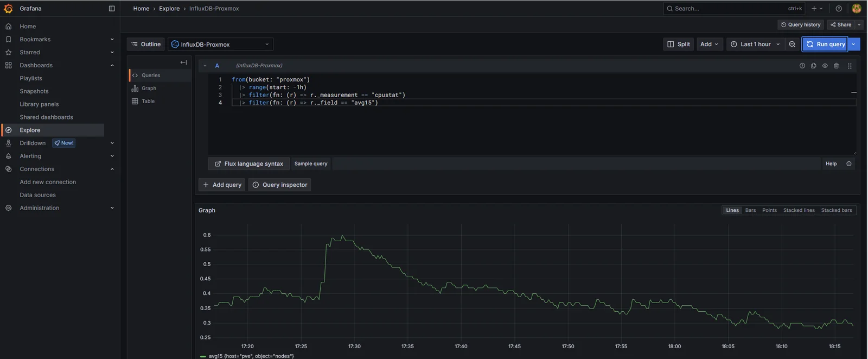868x359 pixels.
Task: Expand the Administration section chevron
Action: click(112, 208)
